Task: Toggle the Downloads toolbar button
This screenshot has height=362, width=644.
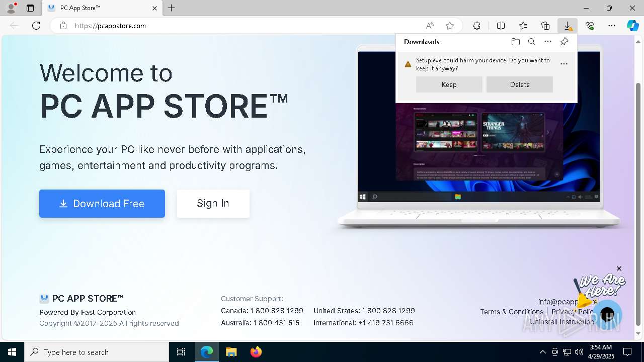Action: (568, 26)
